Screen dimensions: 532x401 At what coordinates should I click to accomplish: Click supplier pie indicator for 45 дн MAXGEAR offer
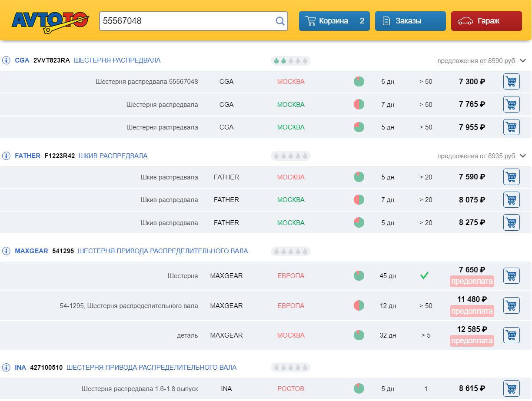(x=359, y=276)
